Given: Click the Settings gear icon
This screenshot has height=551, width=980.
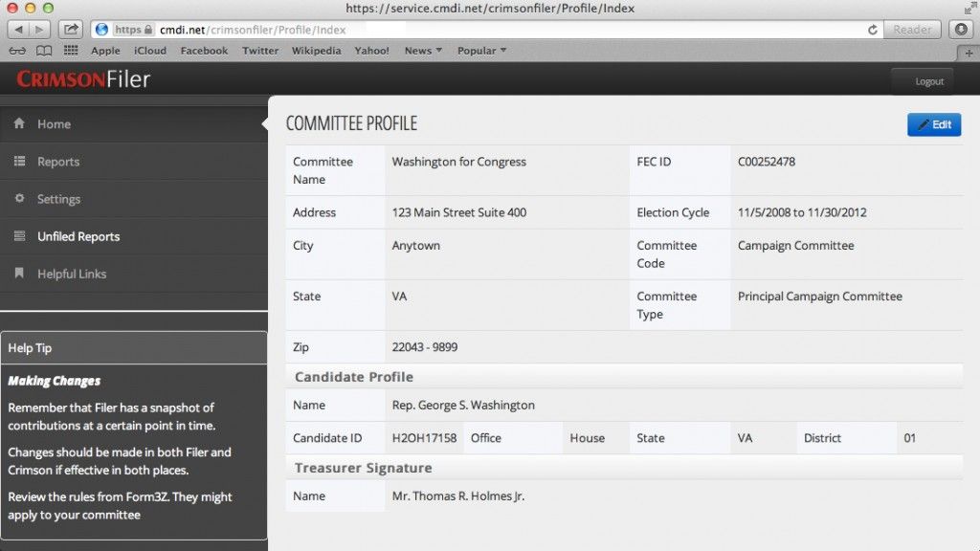Looking at the screenshot, I should tap(19, 198).
